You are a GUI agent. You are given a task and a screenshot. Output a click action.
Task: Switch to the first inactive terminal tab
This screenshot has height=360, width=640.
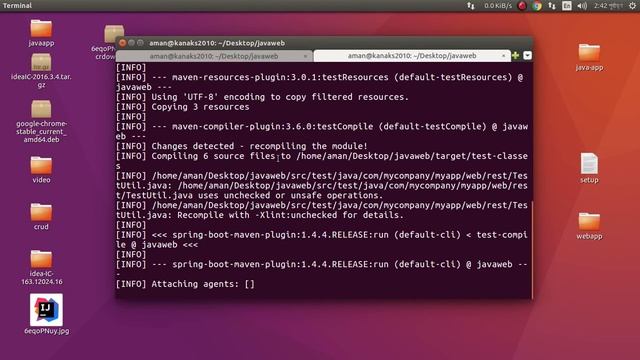tap(214, 56)
